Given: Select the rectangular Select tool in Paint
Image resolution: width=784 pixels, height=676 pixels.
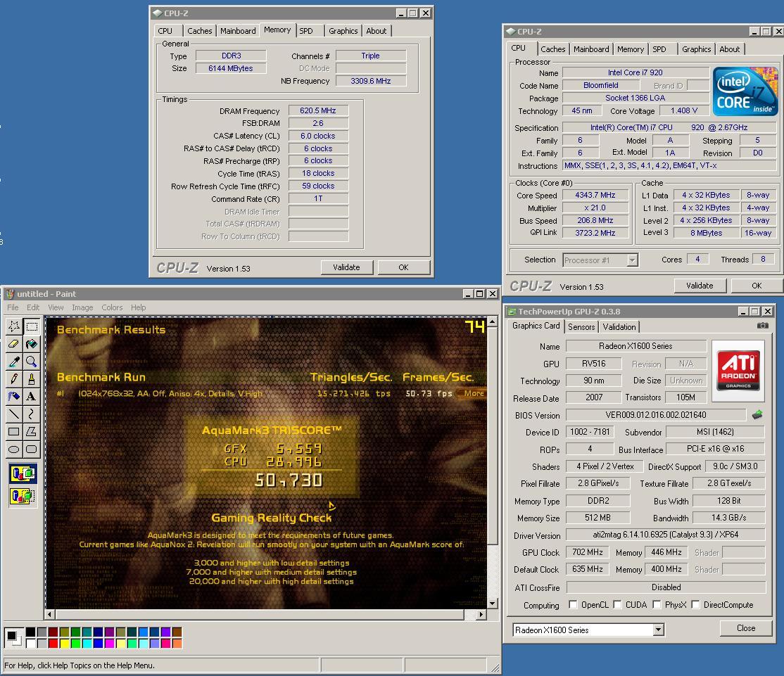Looking at the screenshot, I should click(x=32, y=326).
